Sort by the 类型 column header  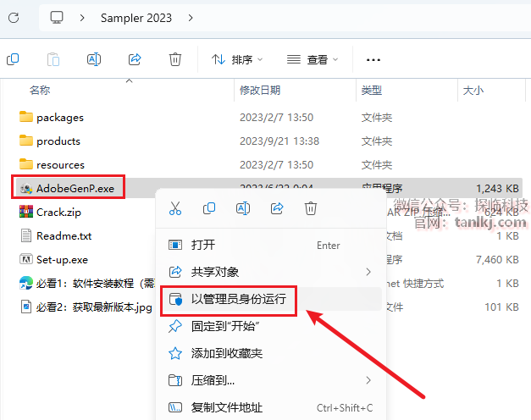point(372,90)
